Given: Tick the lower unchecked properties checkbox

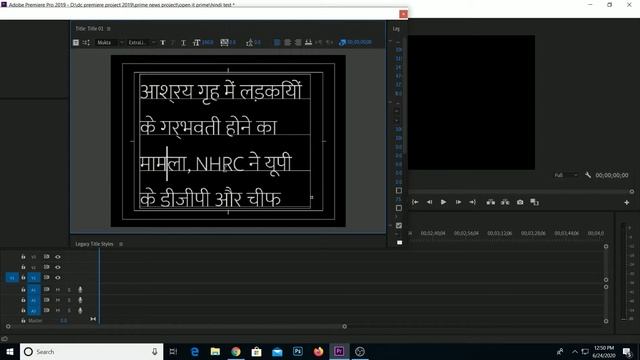Looking at the screenshot, I should (x=399, y=208).
